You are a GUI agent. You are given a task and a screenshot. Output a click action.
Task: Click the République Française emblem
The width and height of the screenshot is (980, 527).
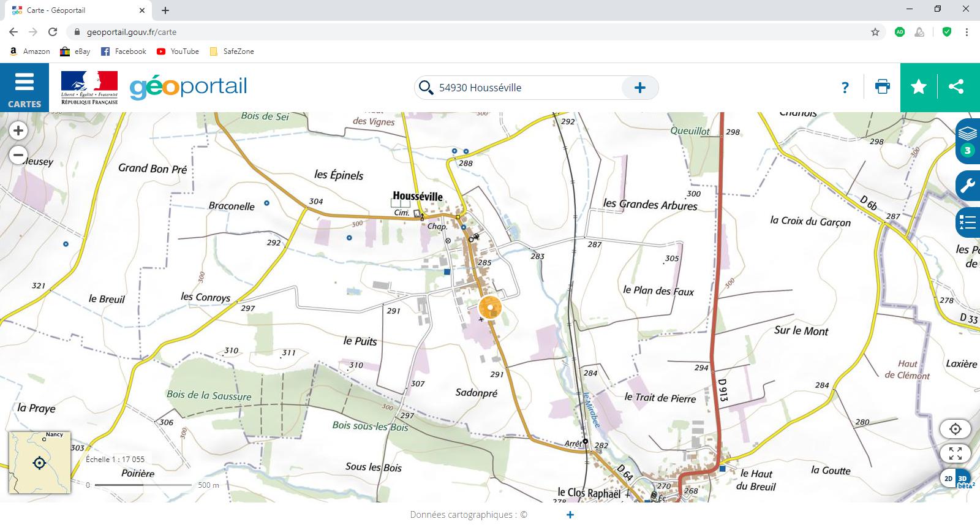89,88
